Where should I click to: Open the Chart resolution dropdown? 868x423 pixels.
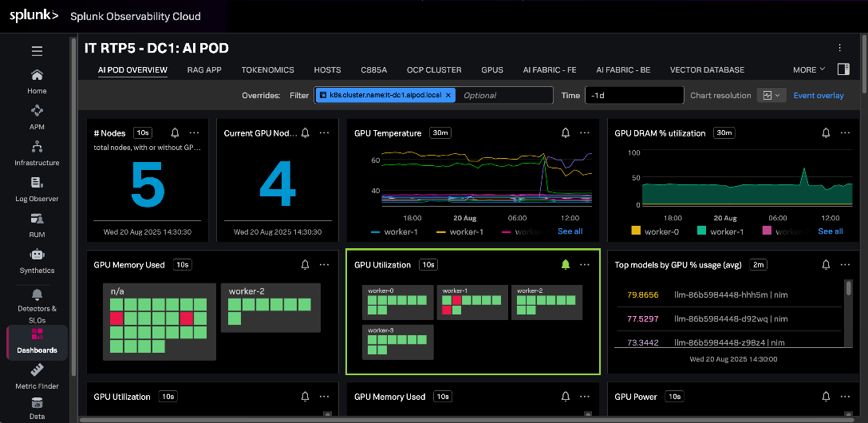pyautogui.click(x=771, y=95)
